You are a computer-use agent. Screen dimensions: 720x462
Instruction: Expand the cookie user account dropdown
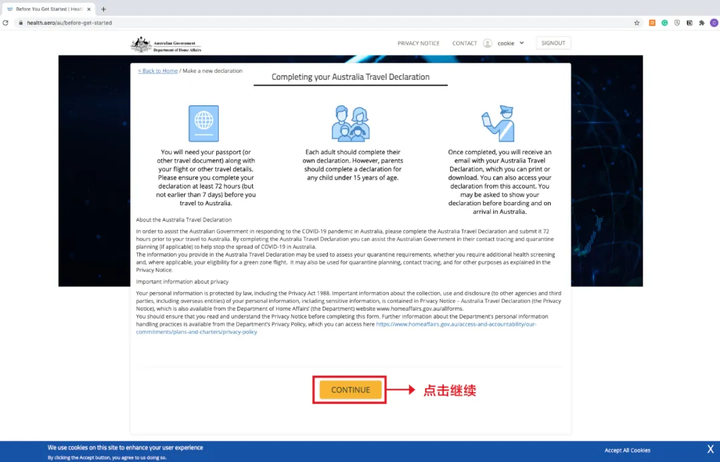click(522, 43)
